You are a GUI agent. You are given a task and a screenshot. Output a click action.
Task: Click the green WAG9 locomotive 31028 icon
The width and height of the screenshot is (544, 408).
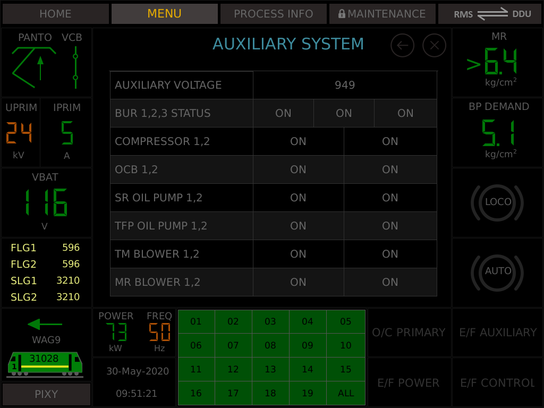click(x=45, y=364)
